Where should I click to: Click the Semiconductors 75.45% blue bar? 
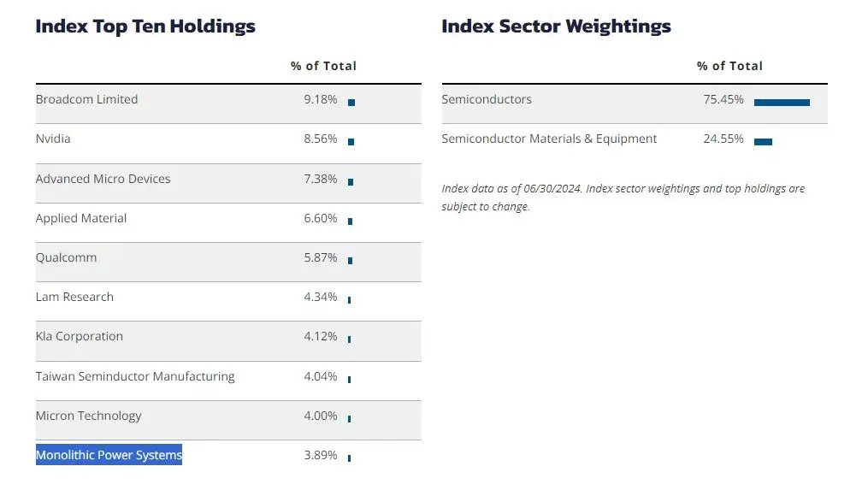(782, 103)
